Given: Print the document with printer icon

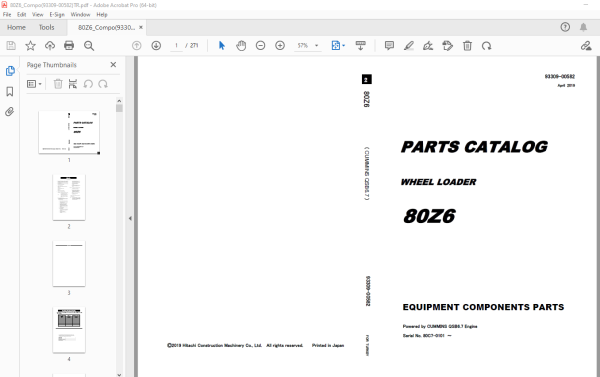Looking at the screenshot, I should tap(69, 46).
